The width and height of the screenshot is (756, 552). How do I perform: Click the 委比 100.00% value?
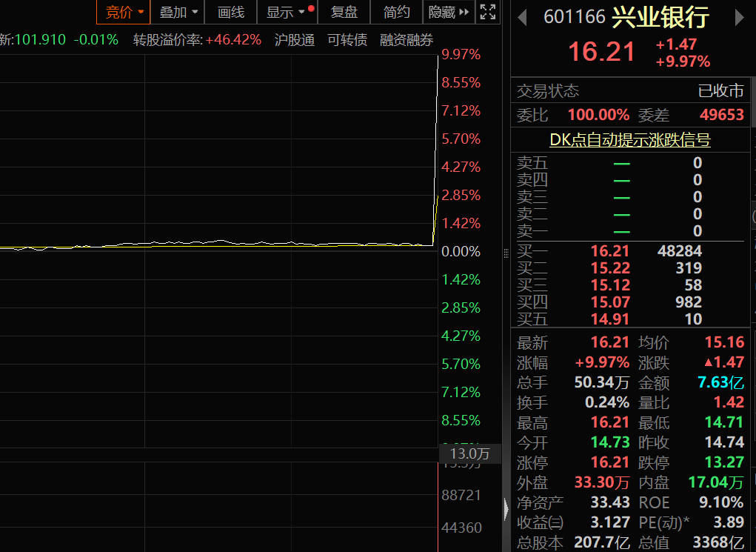[598, 115]
